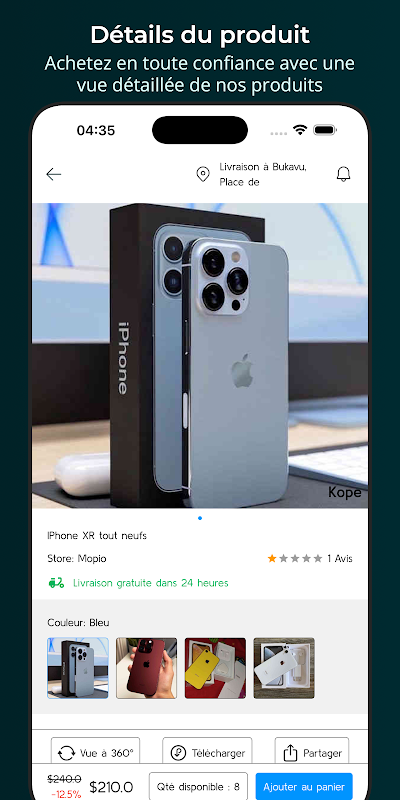Select the dark red iPhone thumbnail

tap(146, 668)
